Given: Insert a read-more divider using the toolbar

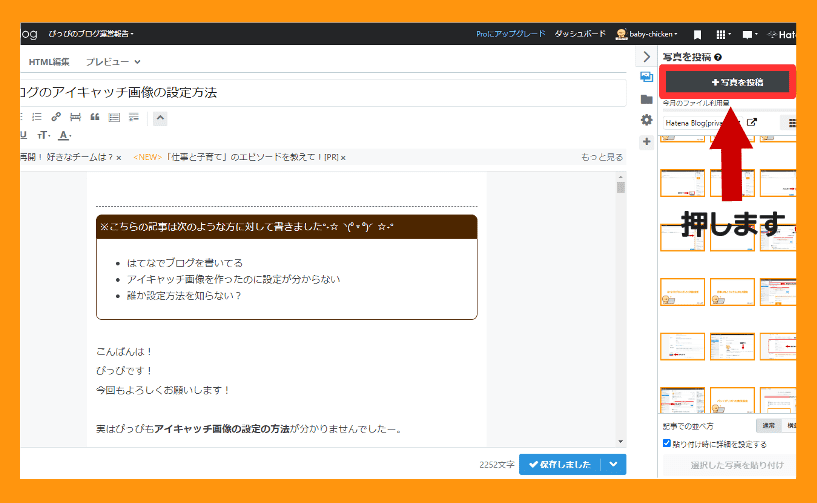Looking at the screenshot, I should click(75, 117).
